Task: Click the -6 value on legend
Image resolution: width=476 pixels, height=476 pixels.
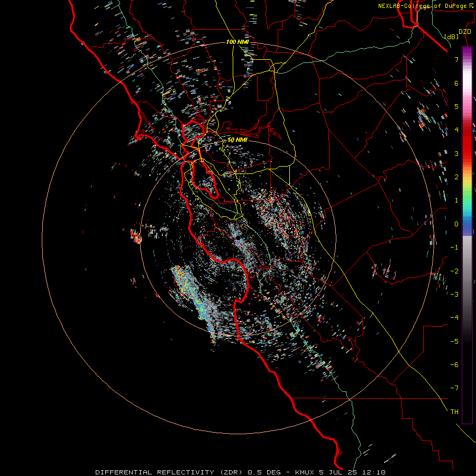Action: coord(454,365)
